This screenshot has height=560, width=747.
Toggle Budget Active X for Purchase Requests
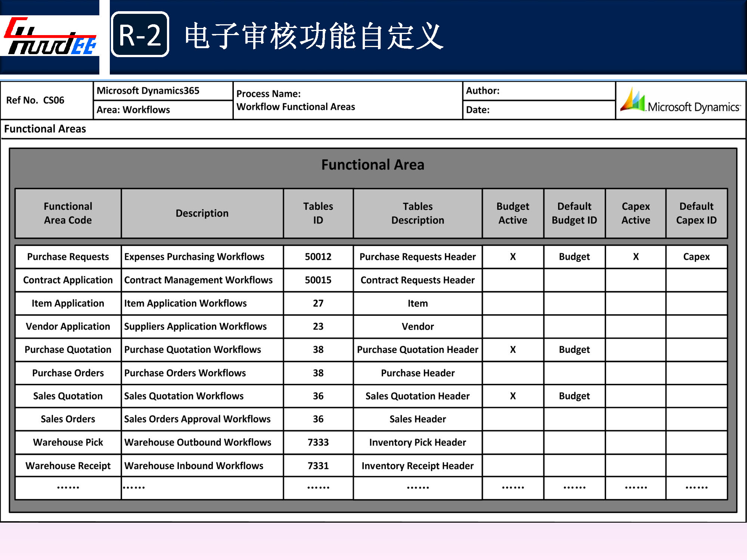pyautogui.click(x=513, y=257)
